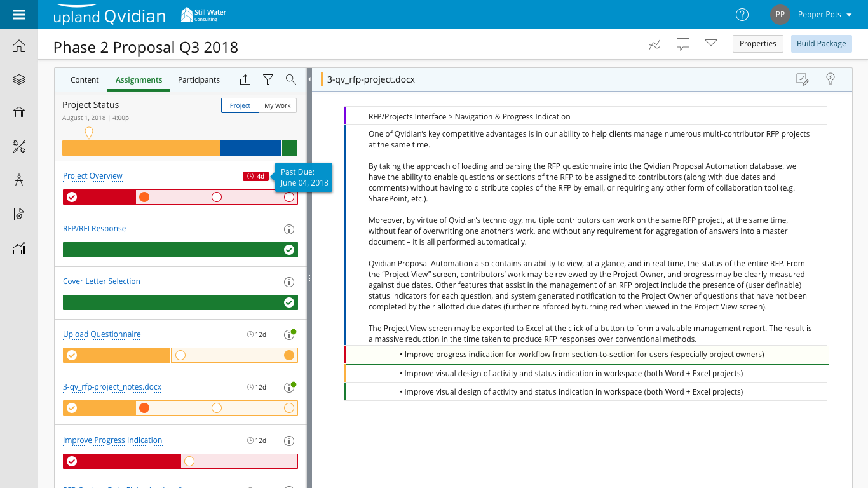Open the filter funnel icon
The width and height of the screenshot is (868, 488).
click(x=268, y=79)
